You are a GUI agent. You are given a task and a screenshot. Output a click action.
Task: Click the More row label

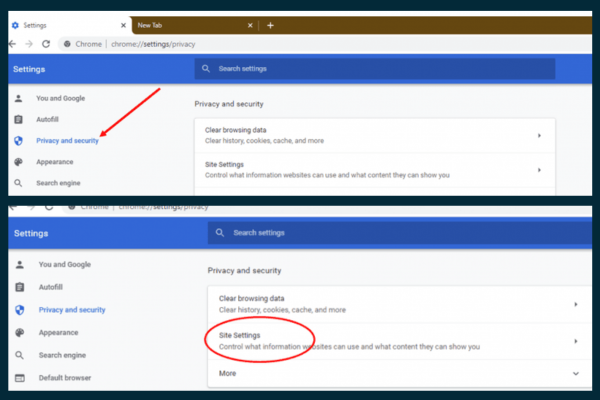point(227,373)
